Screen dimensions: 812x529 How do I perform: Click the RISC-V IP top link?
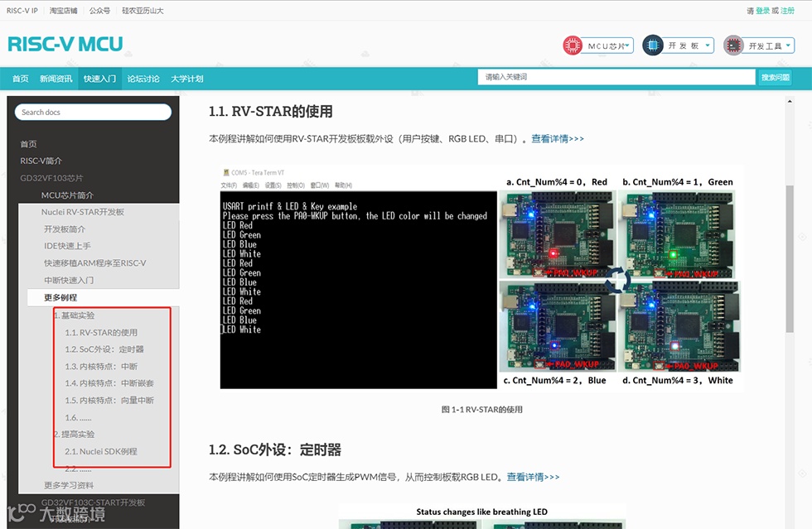pos(22,11)
